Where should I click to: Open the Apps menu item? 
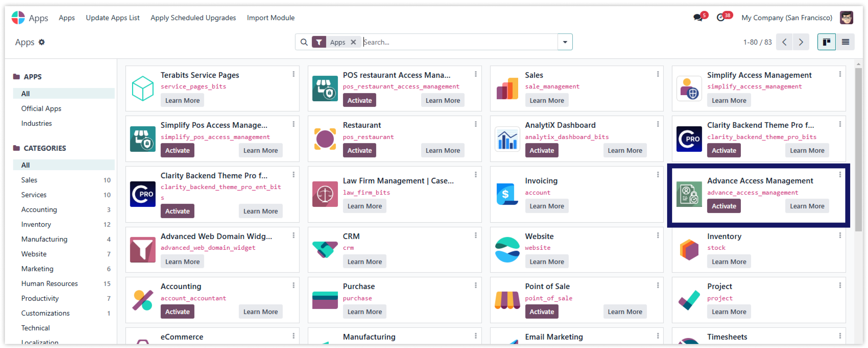pos(67,17)
